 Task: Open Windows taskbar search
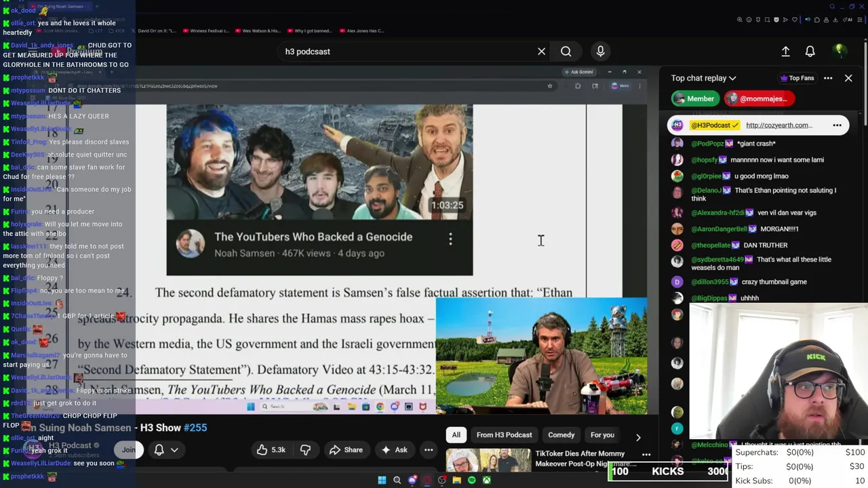point(397,480)
